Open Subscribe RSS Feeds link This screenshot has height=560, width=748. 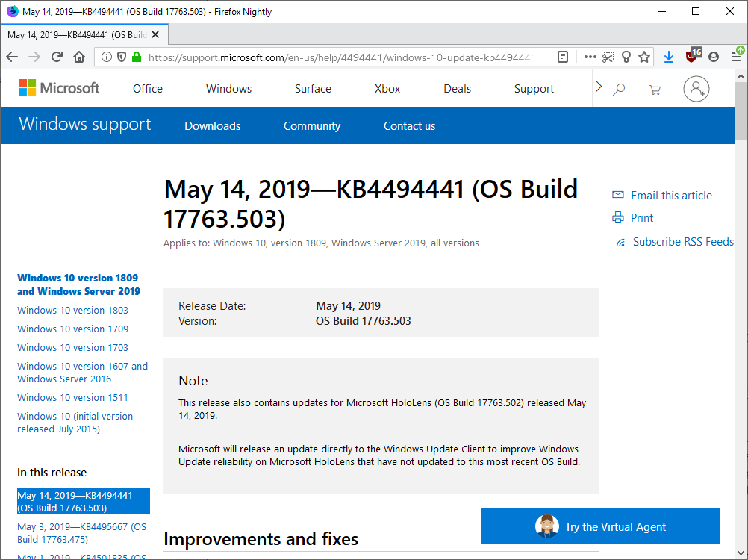(683, 242)
